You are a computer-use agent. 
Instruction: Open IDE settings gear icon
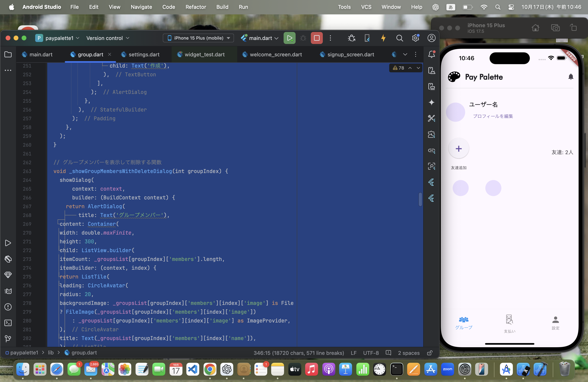tap(416, 38)
